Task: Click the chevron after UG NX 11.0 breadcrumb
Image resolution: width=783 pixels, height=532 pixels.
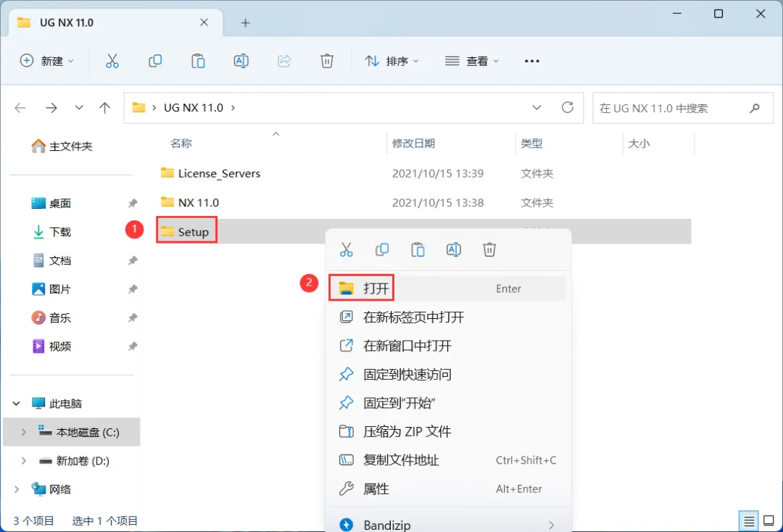Action: point(233,108)
